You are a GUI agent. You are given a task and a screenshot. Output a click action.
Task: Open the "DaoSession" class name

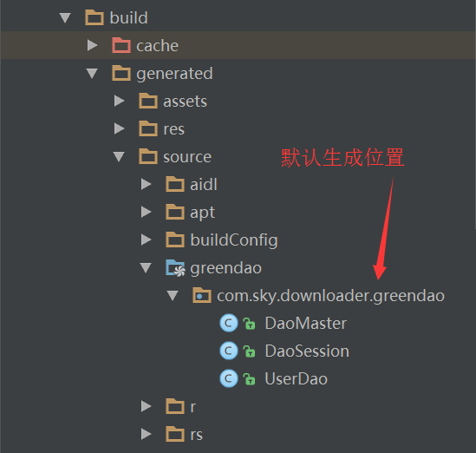(307, 351)
